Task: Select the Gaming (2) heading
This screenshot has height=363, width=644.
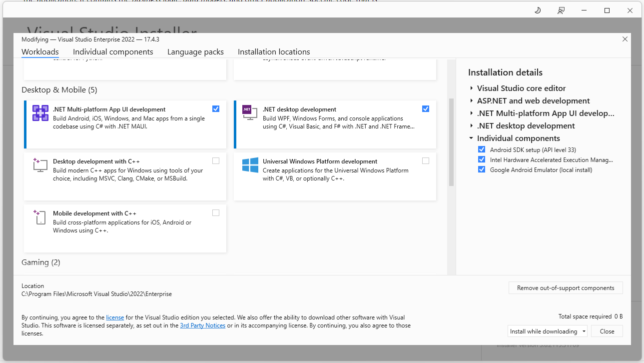Action: pos(41,262)
